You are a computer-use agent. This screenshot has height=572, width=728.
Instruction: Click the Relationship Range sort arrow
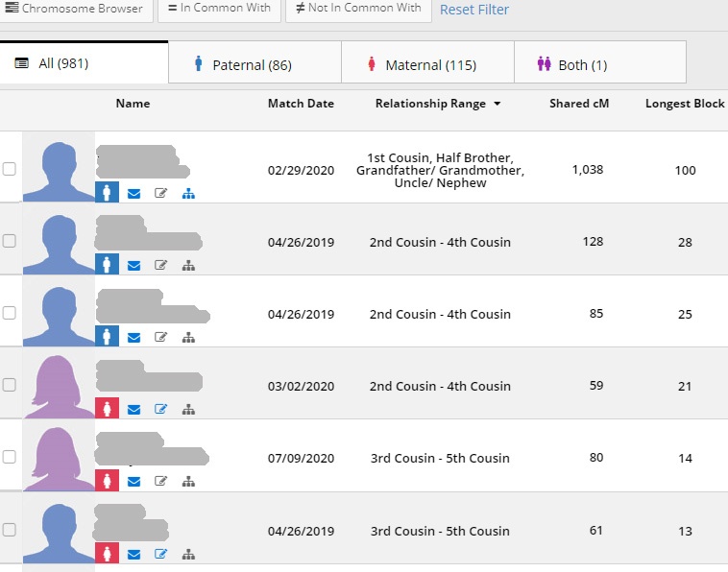click(497, 105)
